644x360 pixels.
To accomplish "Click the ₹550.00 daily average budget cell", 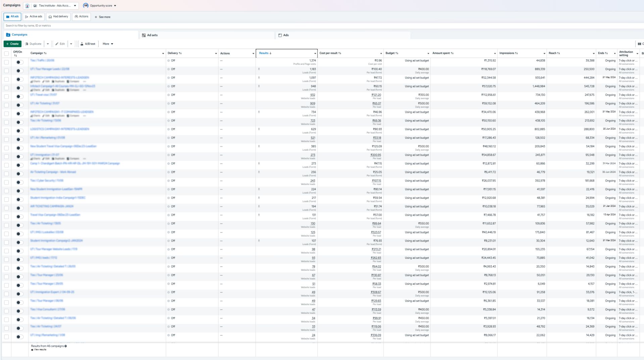I will [407, 225].
